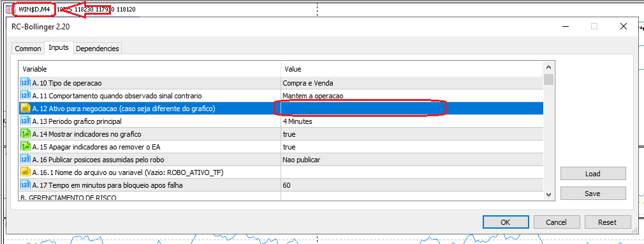Click the A.11 Comportamento row icon
Viewport: 644px width, 244px height.
25,96
